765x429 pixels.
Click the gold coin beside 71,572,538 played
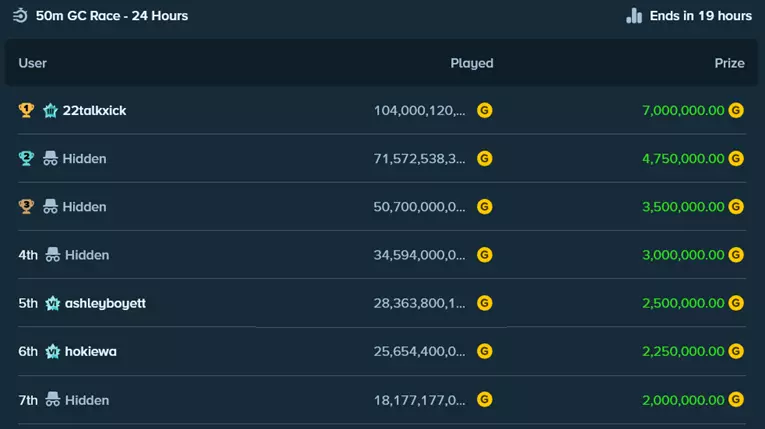[x=484, y=159]
